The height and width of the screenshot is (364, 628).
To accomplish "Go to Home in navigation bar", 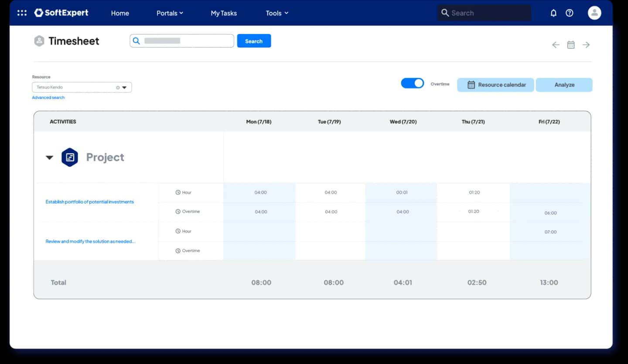I will (x=120, y=13).
